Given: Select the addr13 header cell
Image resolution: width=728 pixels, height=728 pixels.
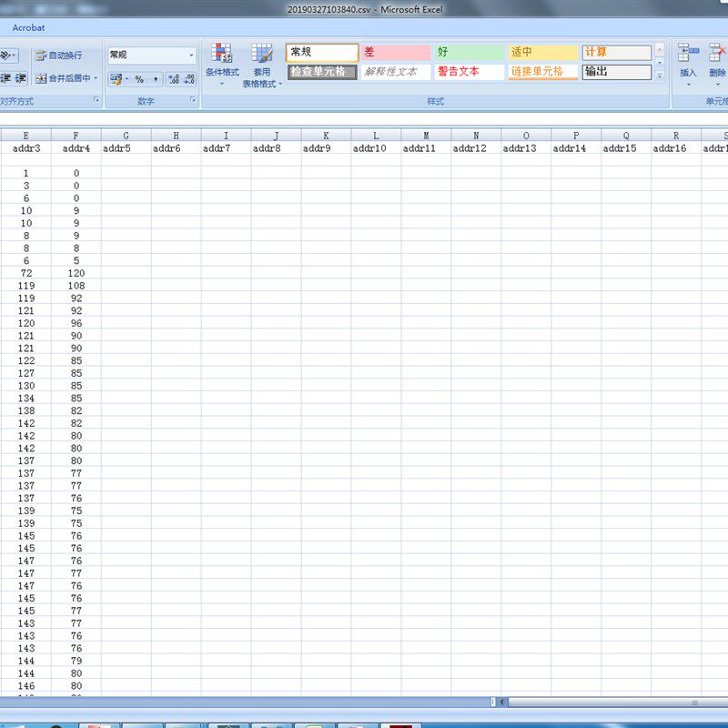Looking at the screenshot, I should point(526,148).
